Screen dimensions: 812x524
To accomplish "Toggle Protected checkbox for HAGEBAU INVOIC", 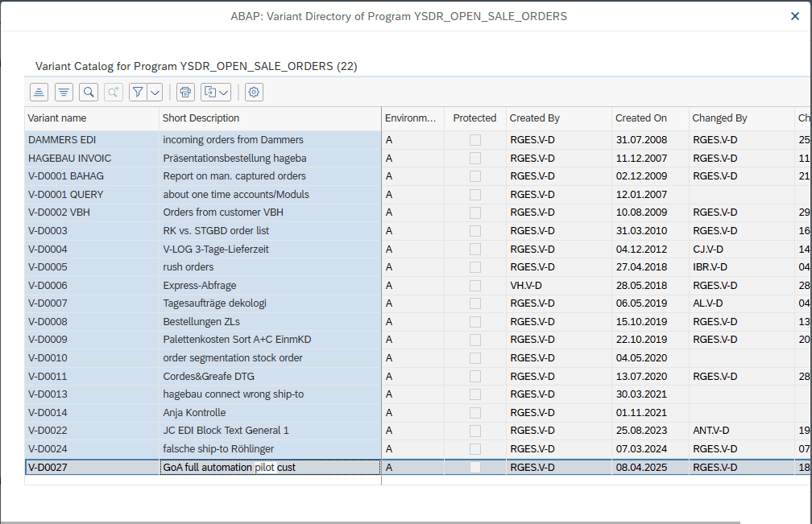I will [x=475, y=158].
